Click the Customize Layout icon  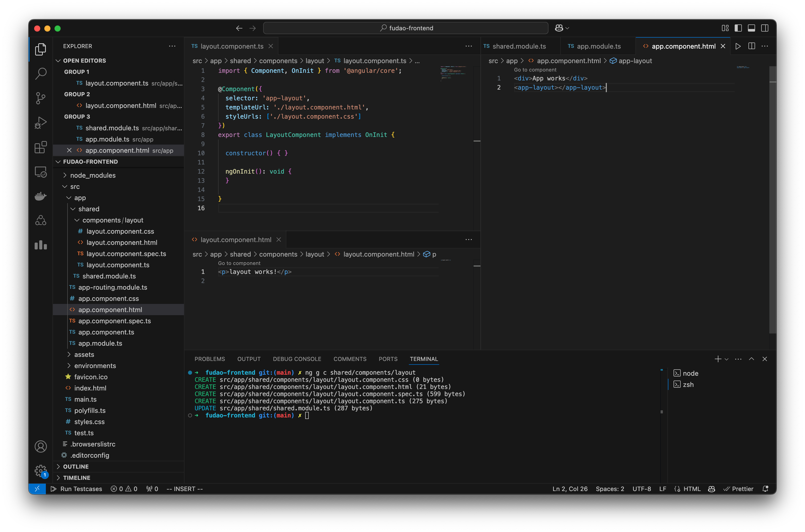click(x=725, y=28)
